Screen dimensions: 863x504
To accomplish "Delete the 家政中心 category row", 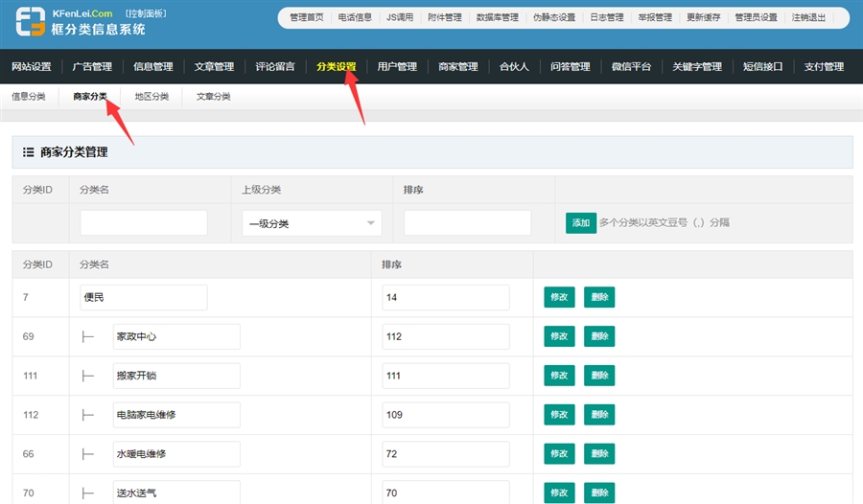I will coord(599,336).
